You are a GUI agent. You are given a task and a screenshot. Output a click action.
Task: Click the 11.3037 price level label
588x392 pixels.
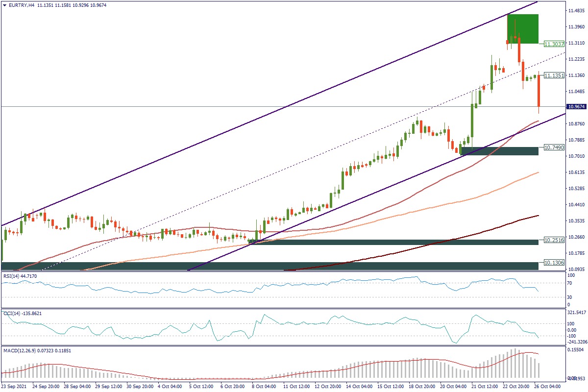click(x=554, y=44)
